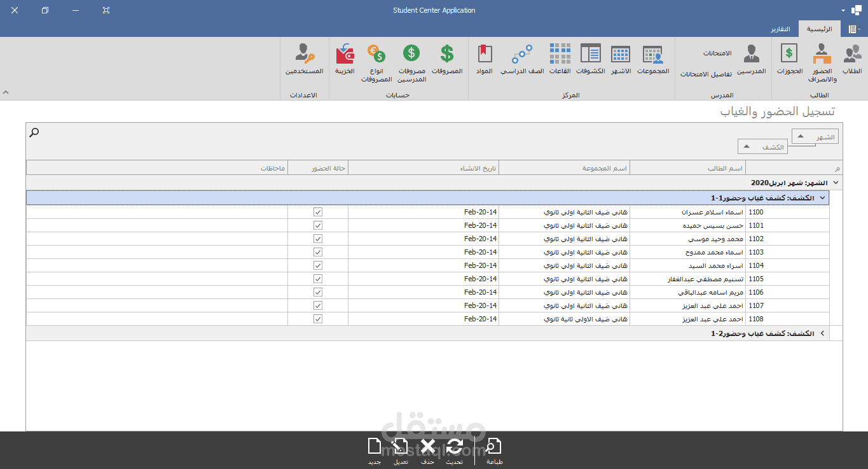The width and height of the screenshot is (868, 469).
Task: Open the الطلاب (Students) ribbon icon
Action: pos(852,60)
